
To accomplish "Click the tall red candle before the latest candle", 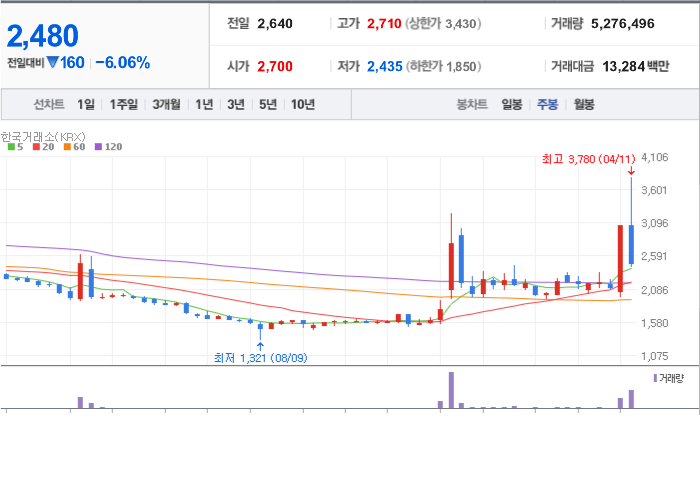I will pos(621,259).
